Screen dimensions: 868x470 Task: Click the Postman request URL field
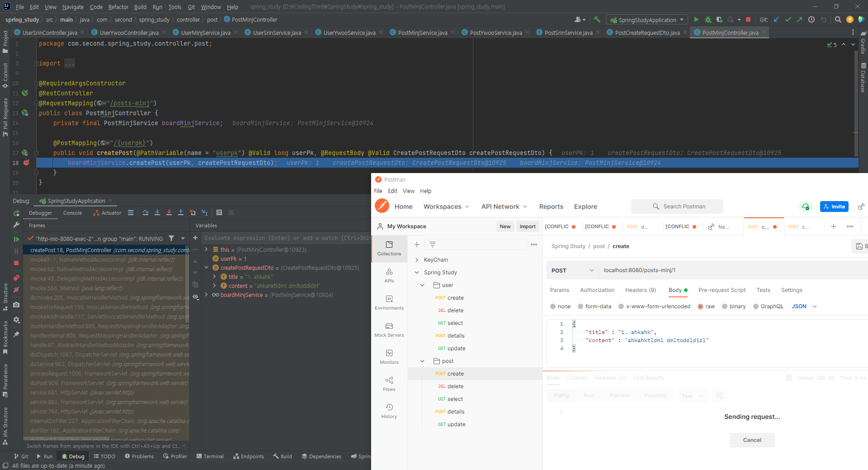[x=732, y=270]
